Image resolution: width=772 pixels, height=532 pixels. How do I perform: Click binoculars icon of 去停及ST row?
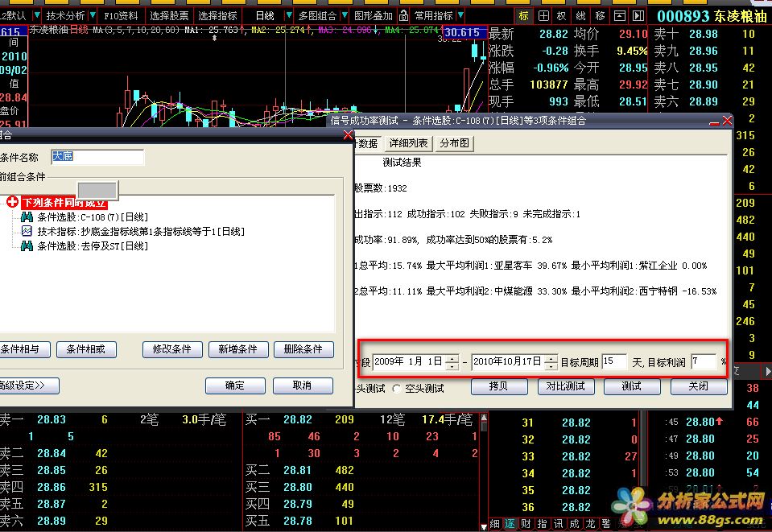point(27,245)
